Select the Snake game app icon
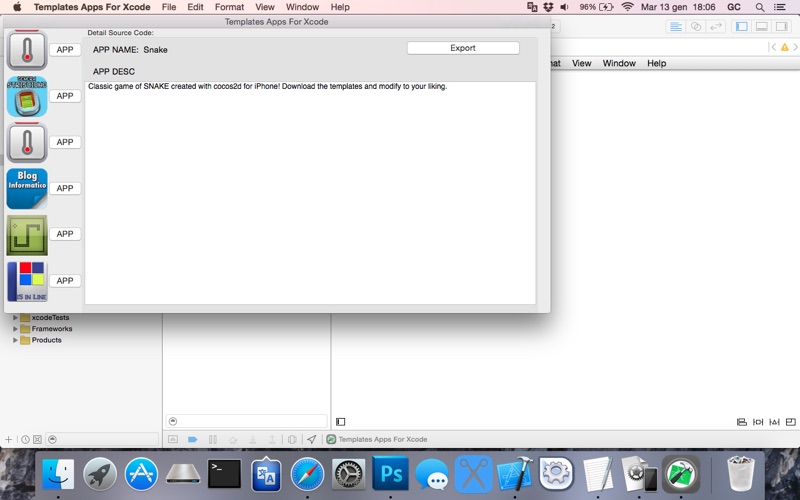800x500 pixels. point(27,235)
